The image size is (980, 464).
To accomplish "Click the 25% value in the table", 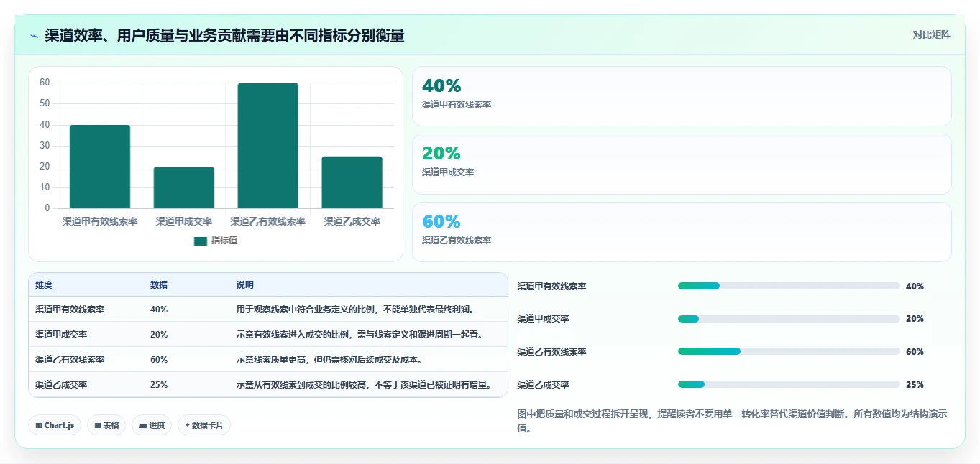I will (159, 385).
